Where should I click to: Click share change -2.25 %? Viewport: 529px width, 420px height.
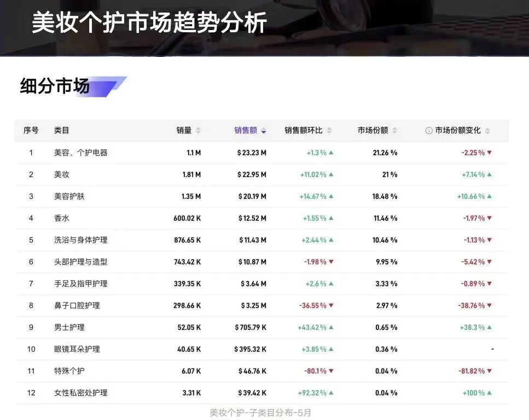(x=473, y=153)
